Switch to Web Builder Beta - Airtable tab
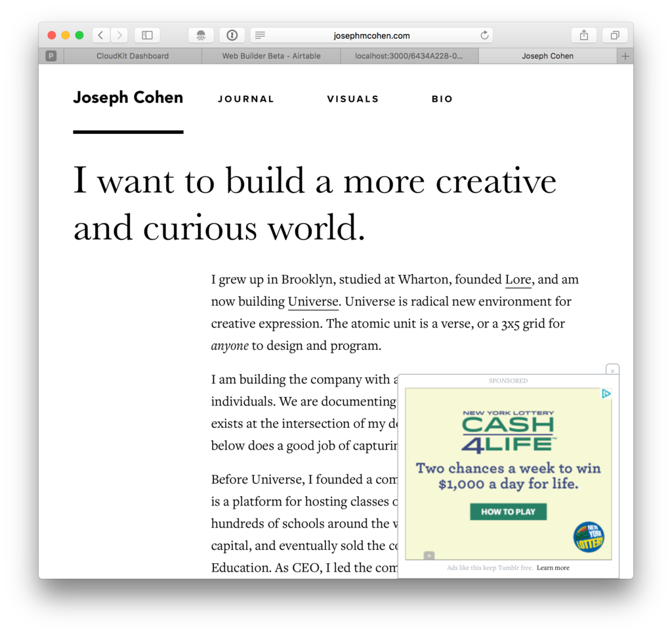672x634 pixels. [271, 56]
